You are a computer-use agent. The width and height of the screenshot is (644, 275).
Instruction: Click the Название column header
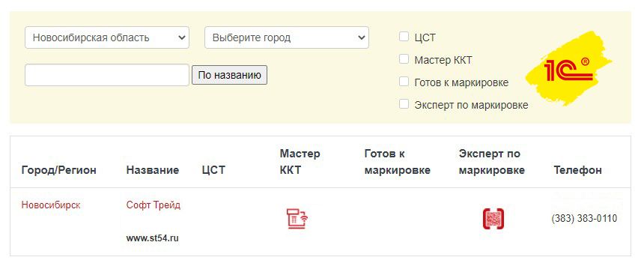[x=152, y=170]
